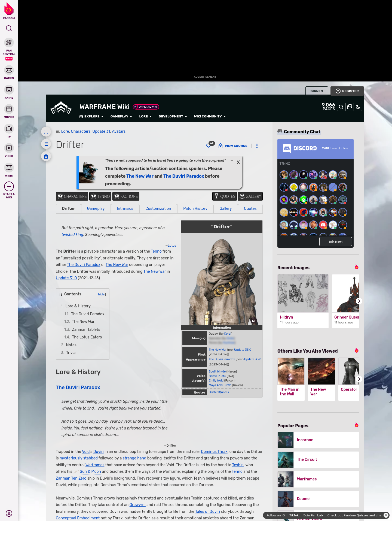Viewport: 392px width, 545px height.
Task: Close the Fandom bottom notification bar
Action: [x=386, y=515]
